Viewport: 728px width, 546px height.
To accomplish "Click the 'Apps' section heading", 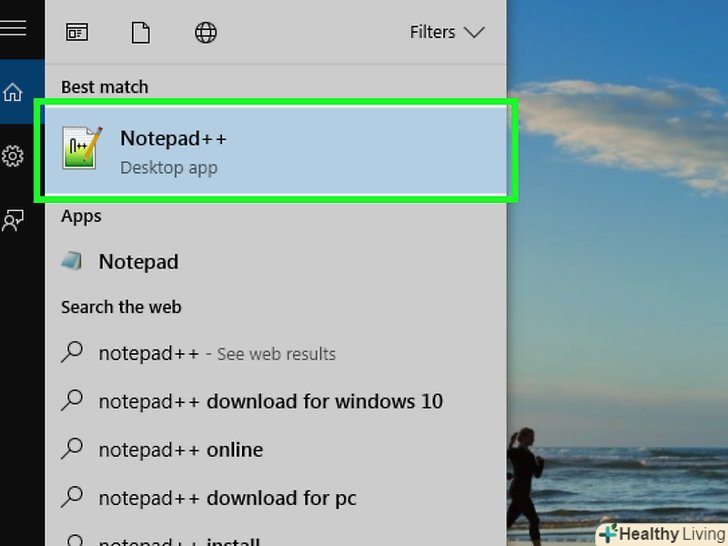I will [x=81, y=216].
